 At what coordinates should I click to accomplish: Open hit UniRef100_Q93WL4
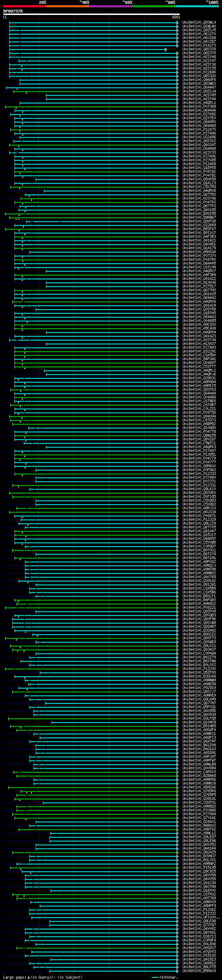(199, 23)
